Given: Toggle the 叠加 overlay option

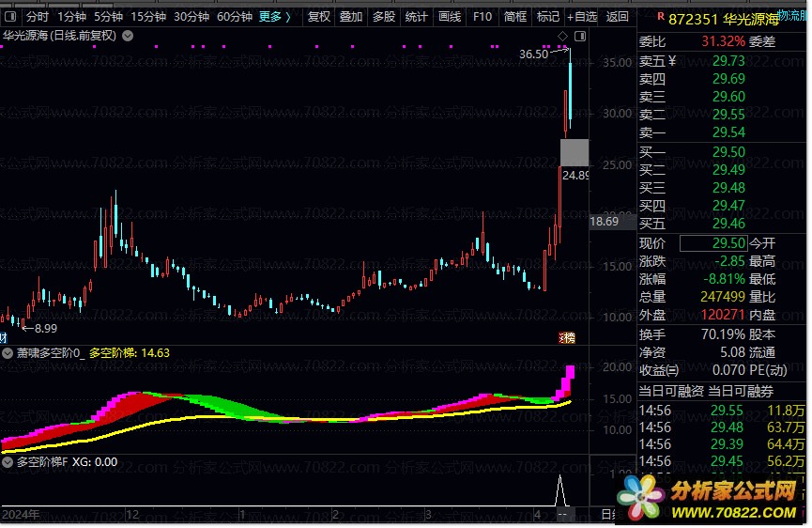Looking at the screenshot, I should pos(351,17).
